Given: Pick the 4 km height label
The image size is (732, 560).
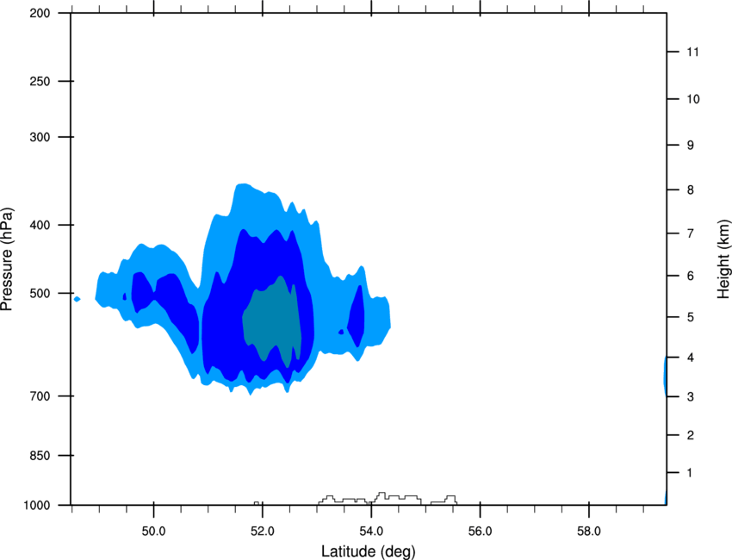Looking at the screenshot, I should [x=691, y=358].
